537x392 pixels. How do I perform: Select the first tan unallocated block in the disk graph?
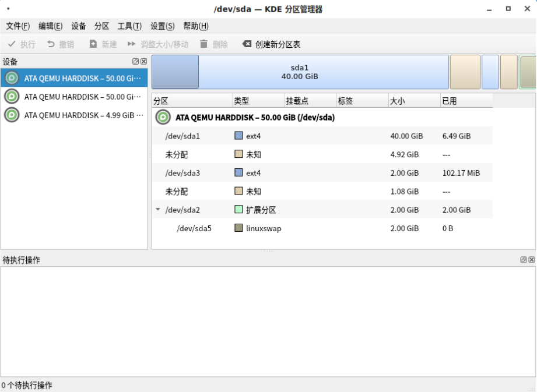click(x=465, y=72)
